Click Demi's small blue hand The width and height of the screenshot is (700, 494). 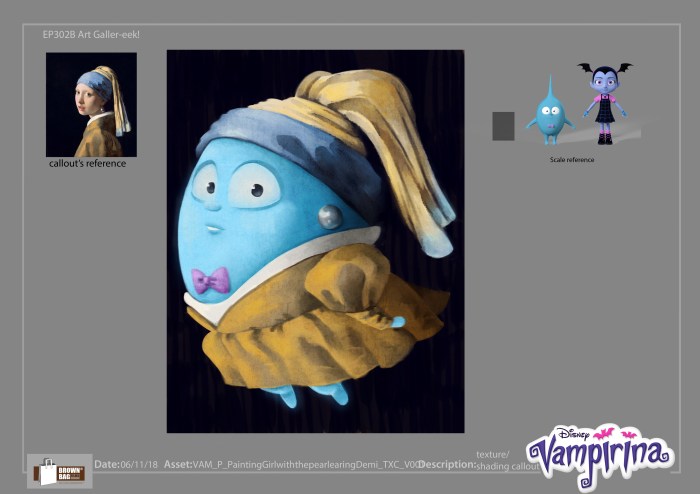[397, 322]
